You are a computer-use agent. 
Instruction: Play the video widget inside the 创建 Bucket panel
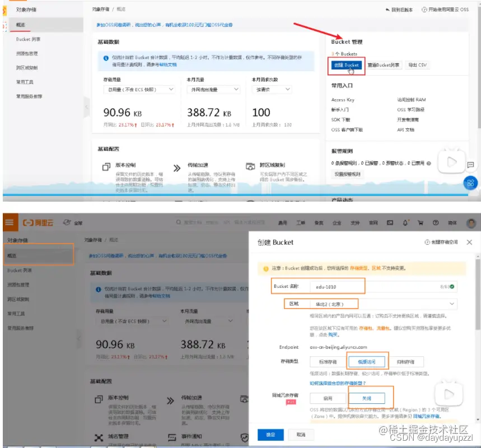coord(449,394)
